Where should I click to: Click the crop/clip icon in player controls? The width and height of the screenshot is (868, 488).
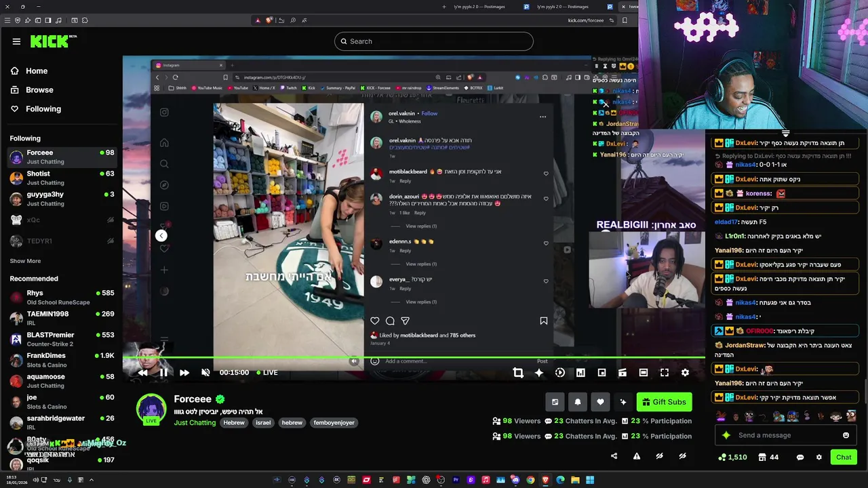[518, 373]
